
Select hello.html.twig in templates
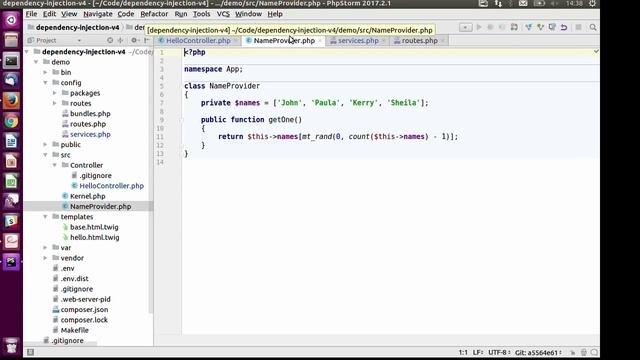coord(94,237)
